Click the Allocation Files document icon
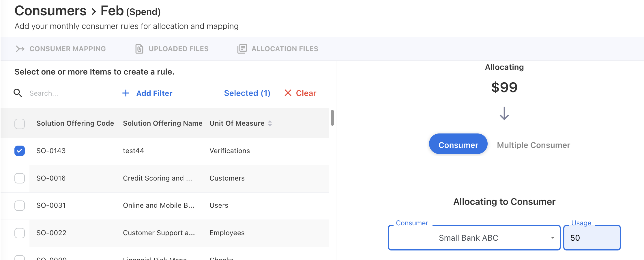Screen dimensions: 644x260 [242, 49]
